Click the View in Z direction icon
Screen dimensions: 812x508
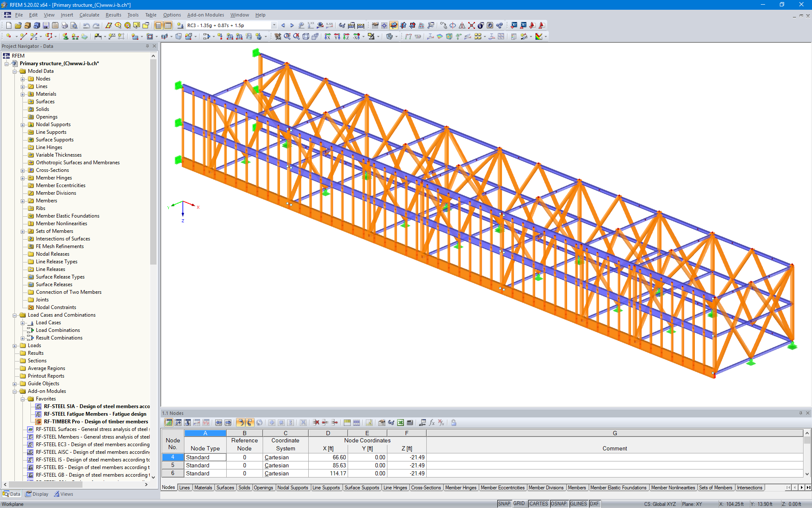pos(346,37)
